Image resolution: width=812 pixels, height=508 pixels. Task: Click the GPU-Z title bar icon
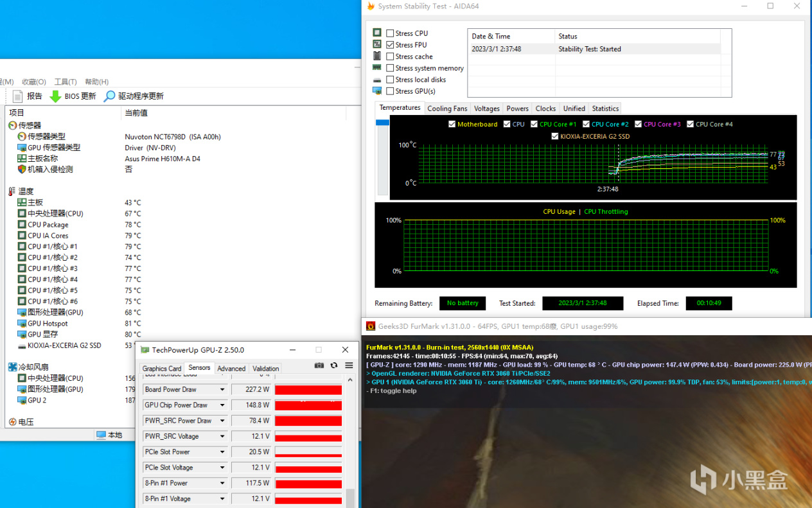(x=145, y=350)
